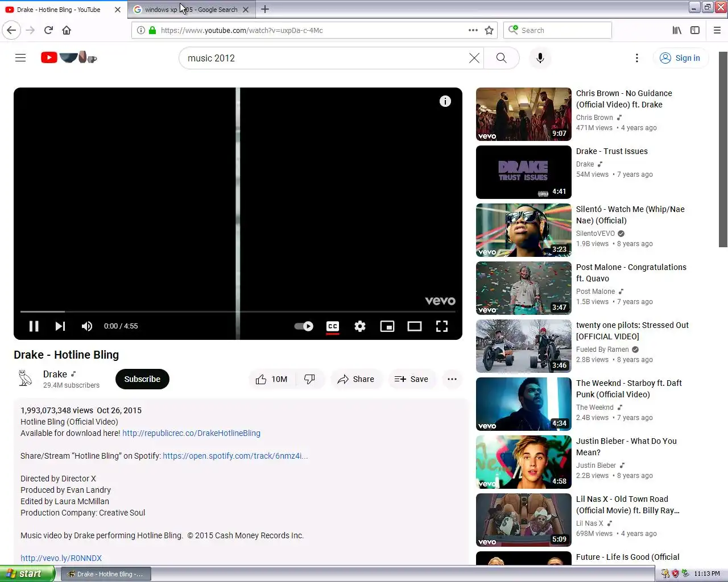
Task: Show site information icon in address bar
Action: (x=140, y=30)
